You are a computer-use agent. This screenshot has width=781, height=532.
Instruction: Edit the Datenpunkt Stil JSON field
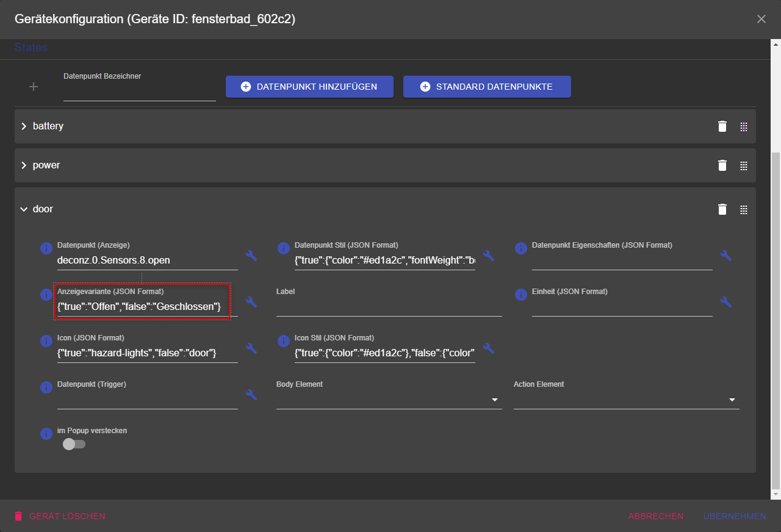[385, 260]
